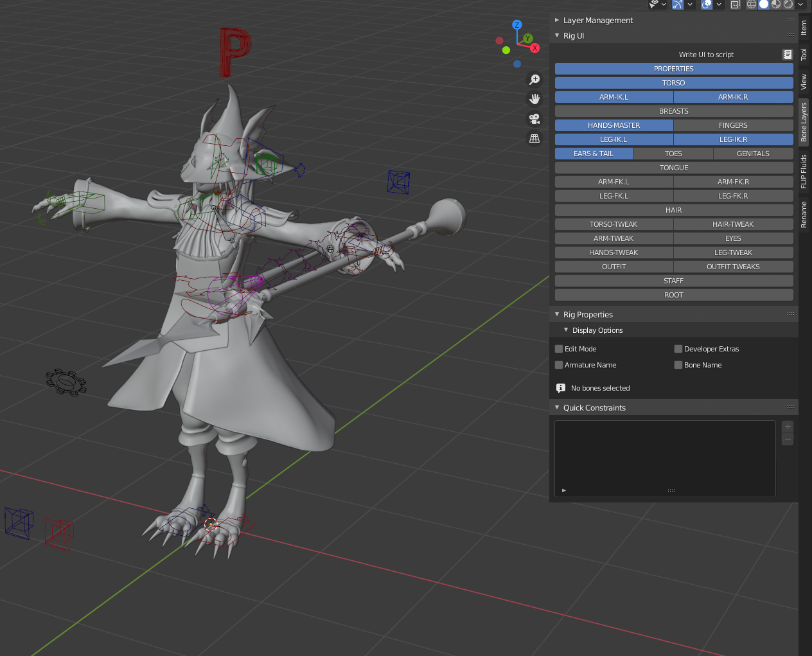Toggle the FINGERS bone layer button
Screen dimensions: 812x656
tap(733, 125)
